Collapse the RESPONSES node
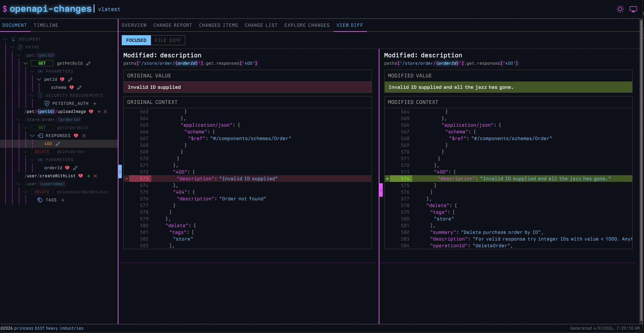 tap(32, 136)
